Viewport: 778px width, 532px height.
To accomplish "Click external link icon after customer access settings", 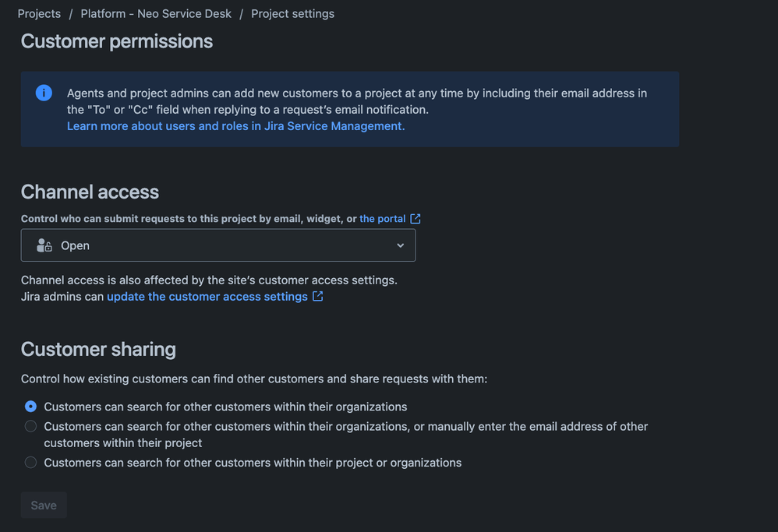I will point(318,296).
